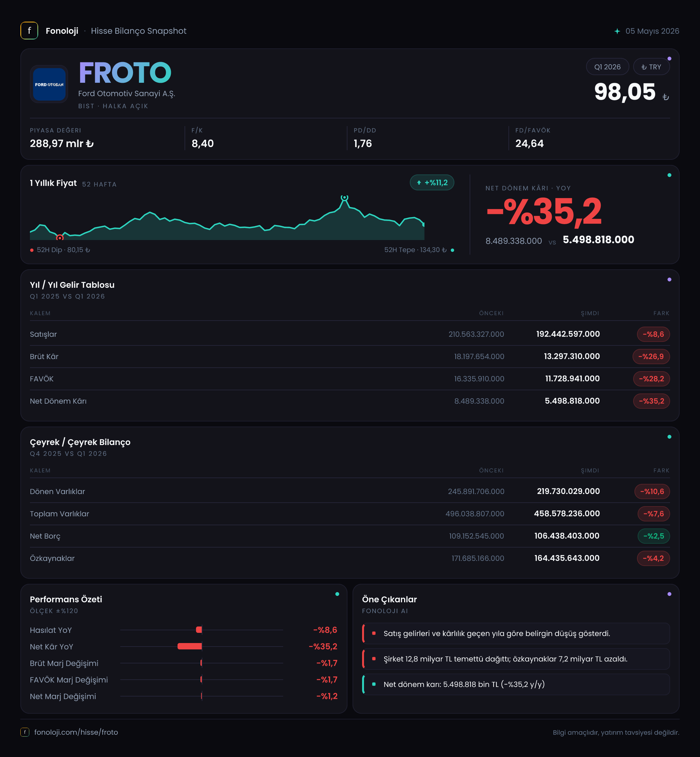Click the Yıl / Yıl Gelir Tablosu heading
Image resolution: width=700 pixels, height=757 pixels.
(72, 285)
